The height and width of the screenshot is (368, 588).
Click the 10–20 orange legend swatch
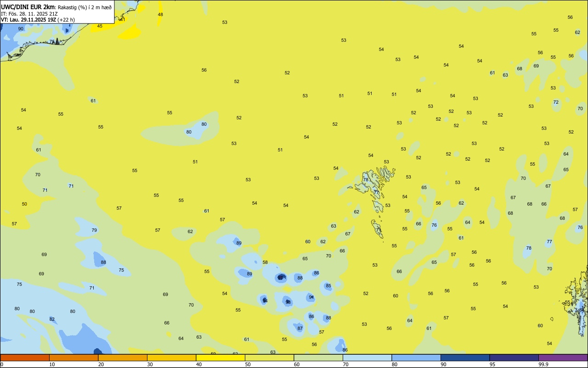tap(73, 357)
